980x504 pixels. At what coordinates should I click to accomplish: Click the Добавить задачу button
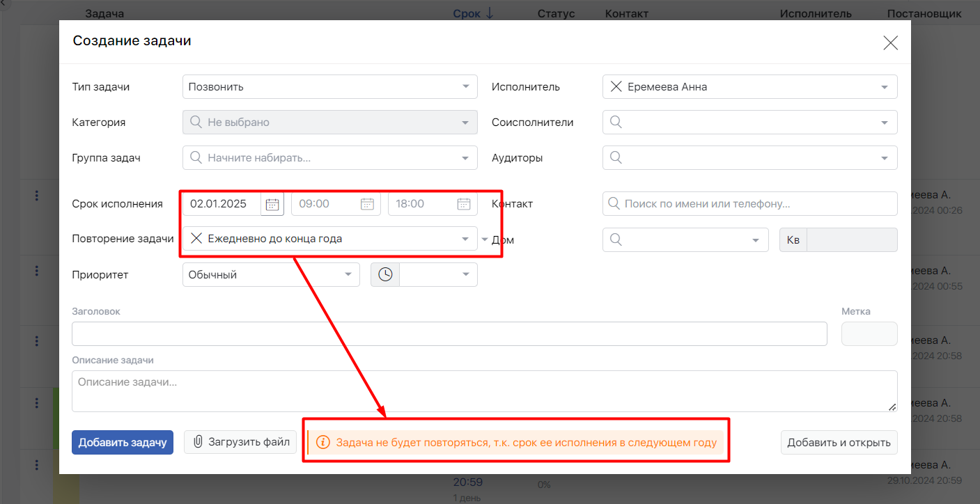[x=123, y=442]
